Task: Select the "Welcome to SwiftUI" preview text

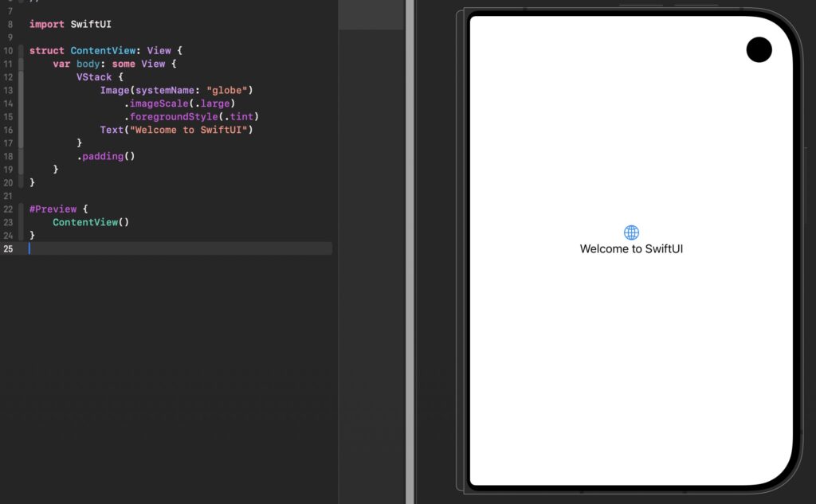Action: (x=631, y=249)
